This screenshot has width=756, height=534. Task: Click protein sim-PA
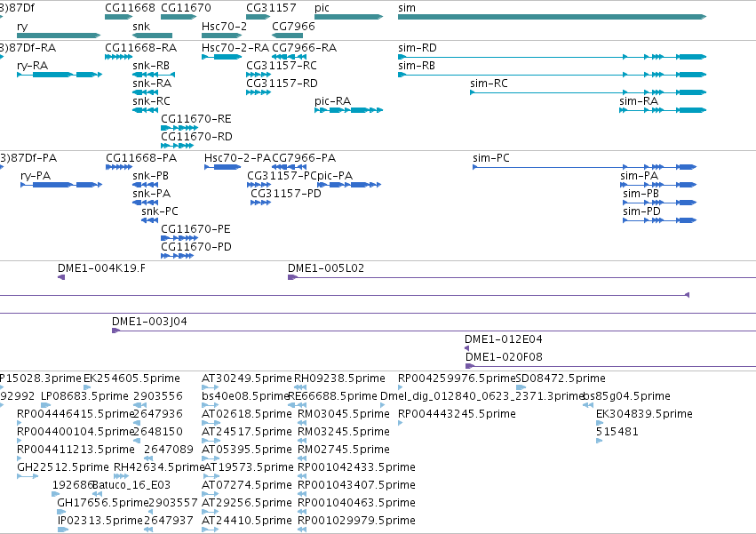pos(658,185)
